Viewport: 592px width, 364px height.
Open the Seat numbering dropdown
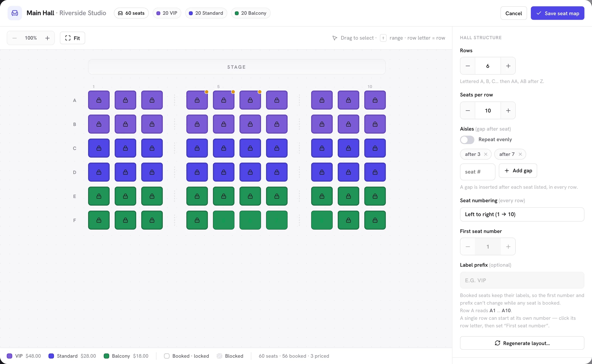[522, 214]
